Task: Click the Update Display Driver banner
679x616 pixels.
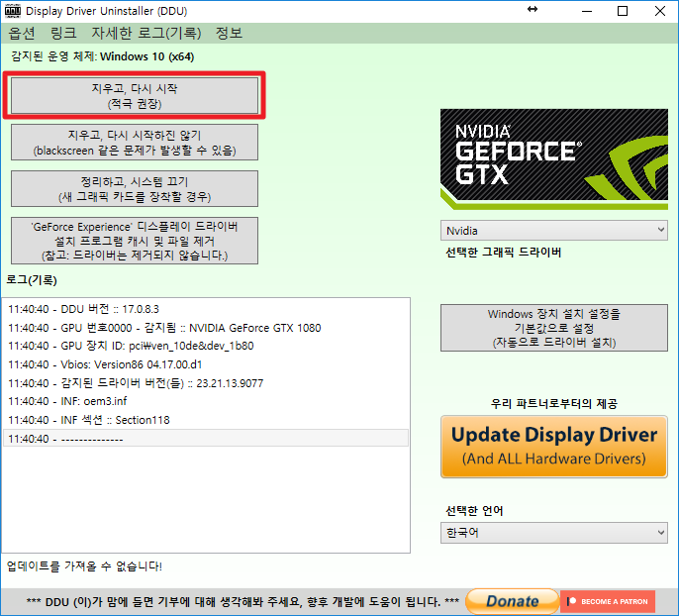Action: (554, 447)
